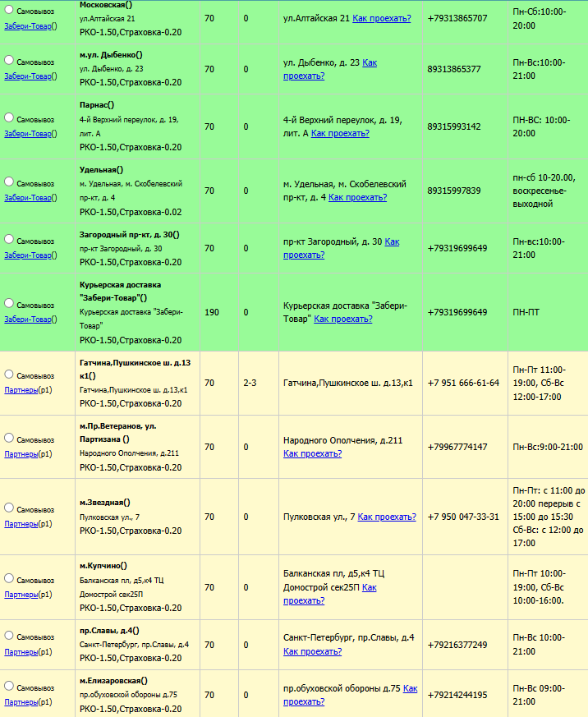Click Как проехать for Курьерская доставка address
588x717 pixels.
[x=343, y=319]
